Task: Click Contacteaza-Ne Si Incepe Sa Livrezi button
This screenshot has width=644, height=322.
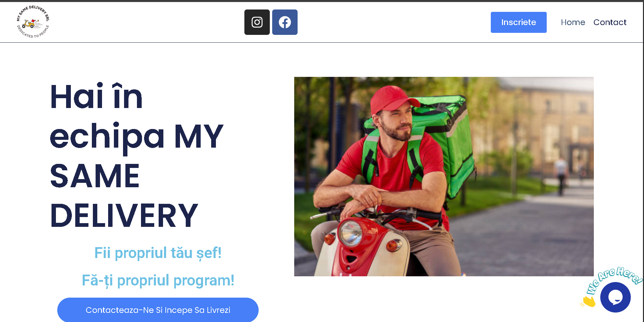Action: pyautogui.click(x=158, y=310)
